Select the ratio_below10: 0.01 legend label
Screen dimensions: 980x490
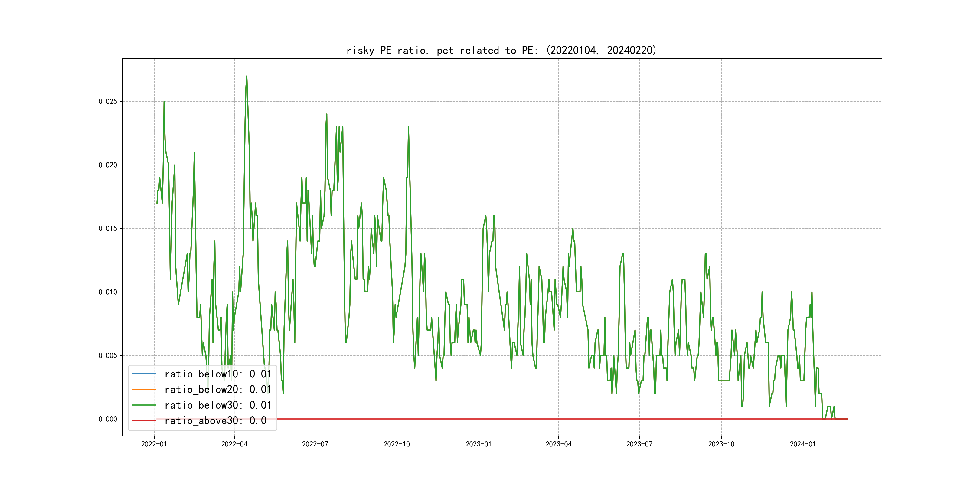(x=217, y=374)
